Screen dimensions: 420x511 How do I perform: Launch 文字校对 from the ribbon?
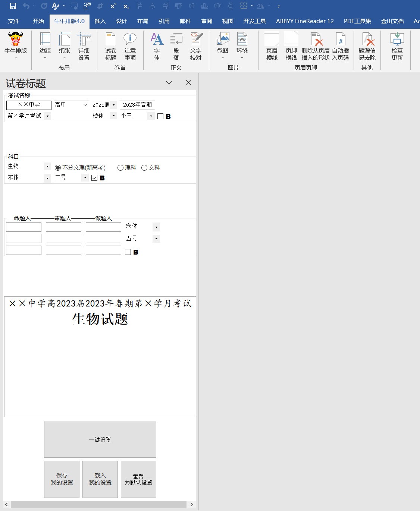[196, 47]
